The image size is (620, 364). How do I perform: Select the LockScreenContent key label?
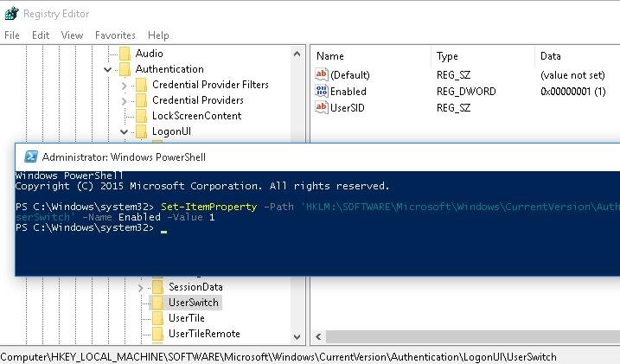click(197, 116)
